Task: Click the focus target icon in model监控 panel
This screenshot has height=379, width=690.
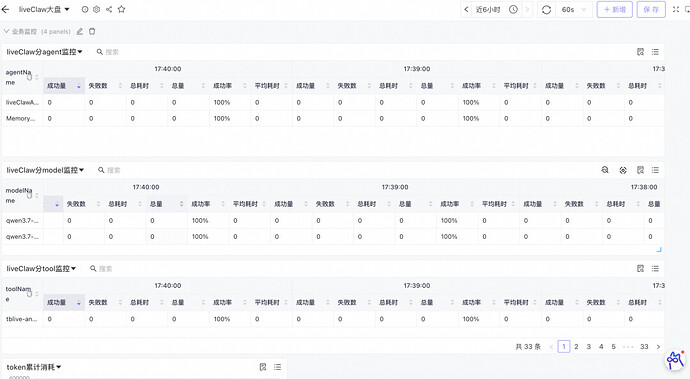Action: [x=623, y=170]
